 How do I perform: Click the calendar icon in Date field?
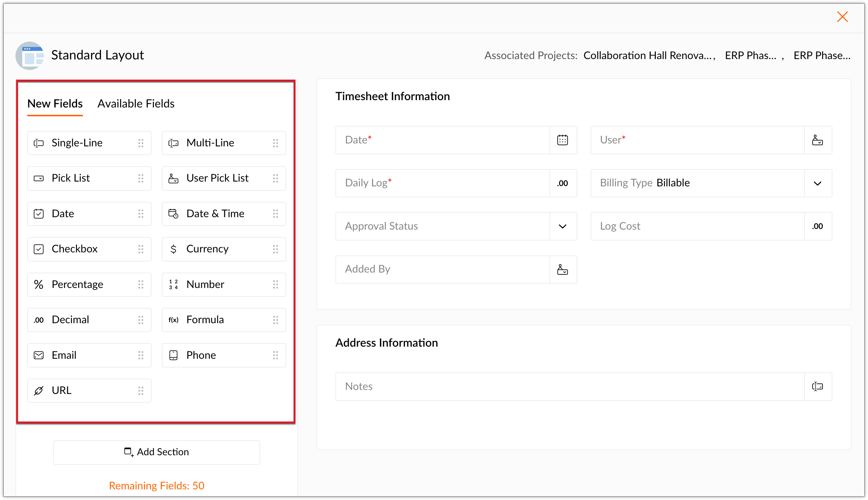click(x=562, y=140)
